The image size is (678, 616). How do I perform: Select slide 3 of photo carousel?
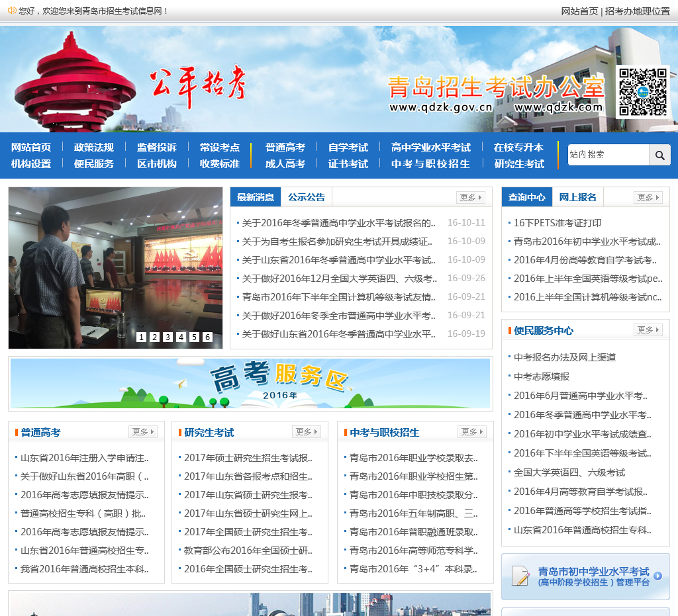coord(168,337)
